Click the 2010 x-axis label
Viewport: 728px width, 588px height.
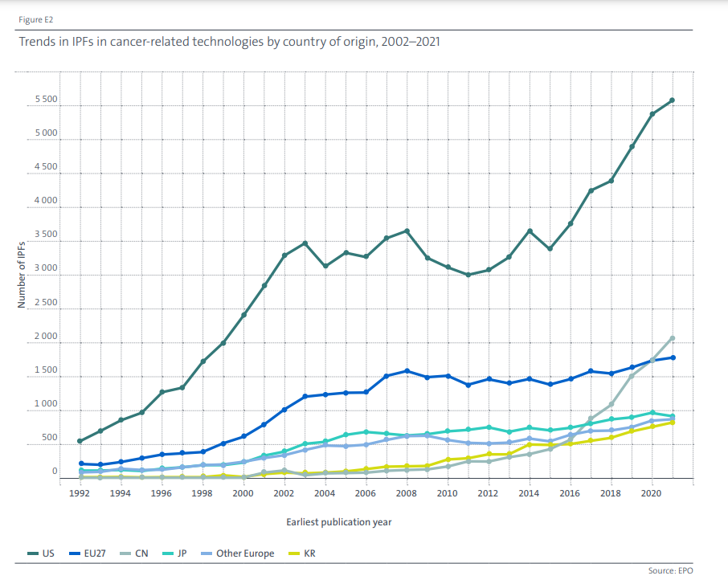(447, 493)
